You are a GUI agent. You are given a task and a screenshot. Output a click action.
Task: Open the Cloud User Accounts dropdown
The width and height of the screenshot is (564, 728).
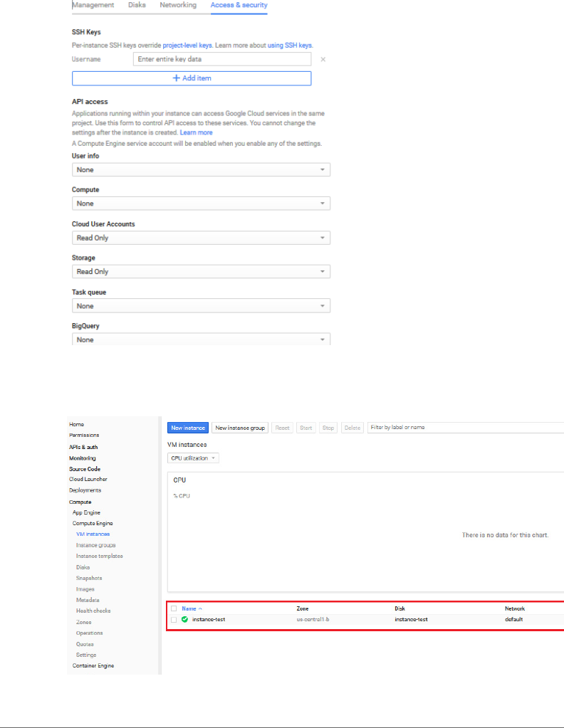[x=201, y=238]
